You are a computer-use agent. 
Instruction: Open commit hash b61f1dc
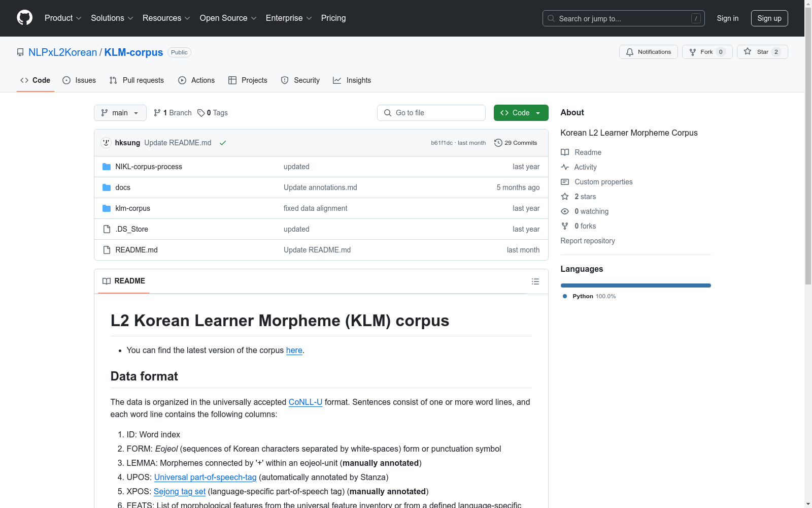pyautogui.click(x=442, y=143)
